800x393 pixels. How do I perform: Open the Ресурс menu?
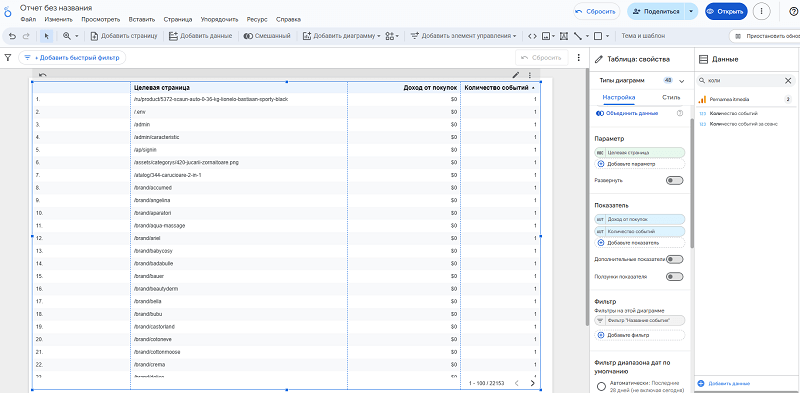[x=257, y=20]
